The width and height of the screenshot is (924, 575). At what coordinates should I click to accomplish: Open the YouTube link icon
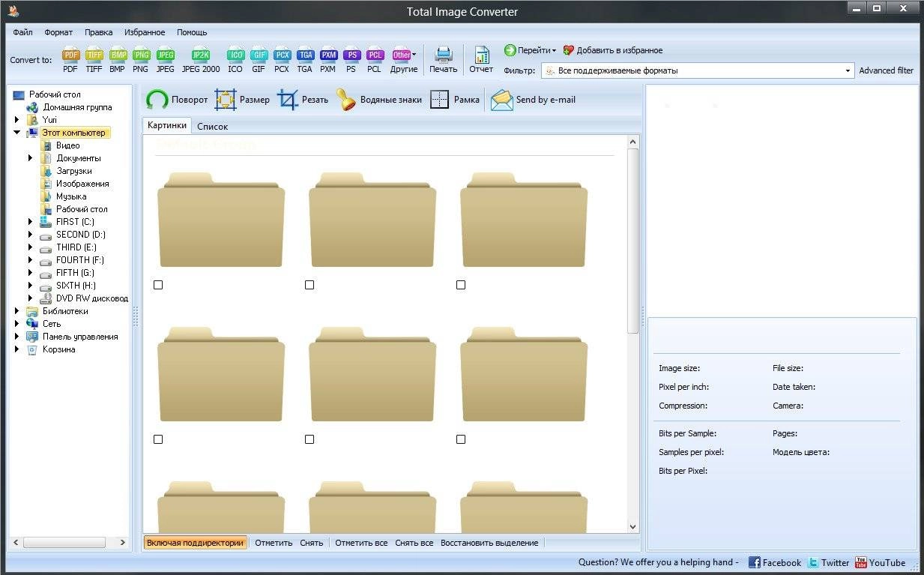click(861, 562)
